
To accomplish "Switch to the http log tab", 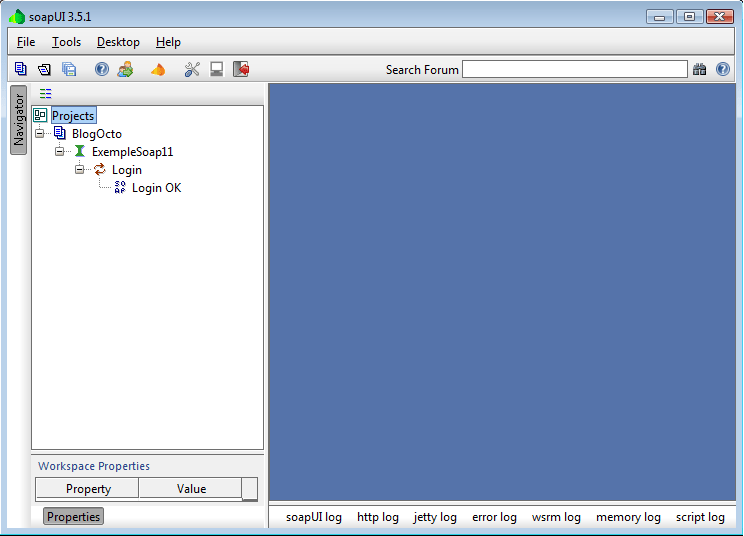I will coord(377,517).
